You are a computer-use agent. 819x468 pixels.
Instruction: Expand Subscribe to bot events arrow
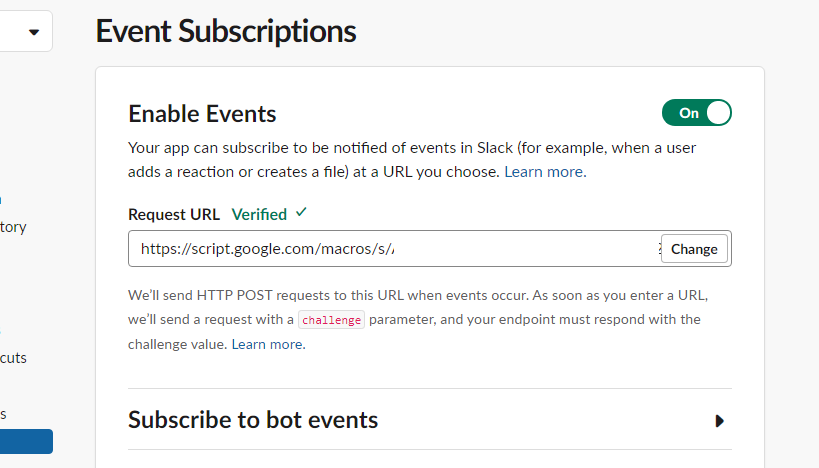tap(719, 421)
